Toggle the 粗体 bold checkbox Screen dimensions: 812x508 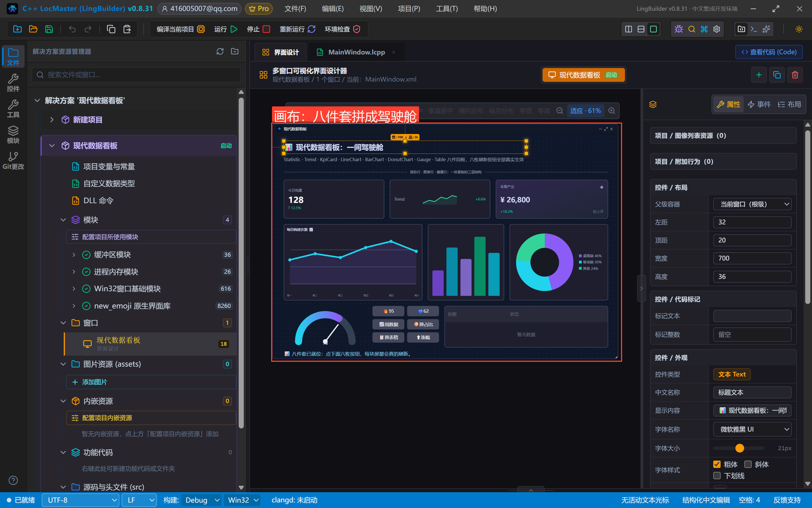tap(717, 464)
